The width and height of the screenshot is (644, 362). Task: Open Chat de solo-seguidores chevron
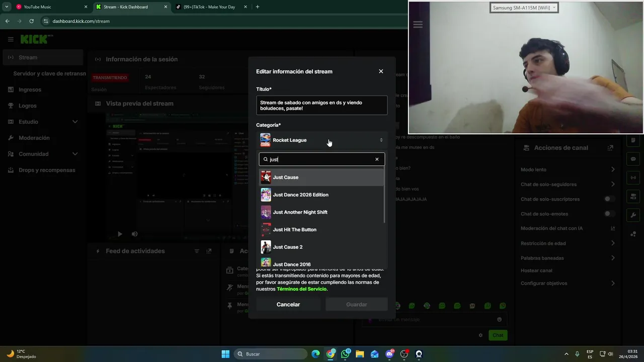coord(613,185)
